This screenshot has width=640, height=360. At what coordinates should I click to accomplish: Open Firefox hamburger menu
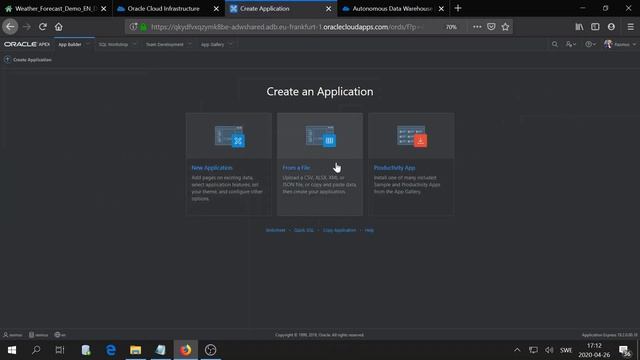point(630,27)
